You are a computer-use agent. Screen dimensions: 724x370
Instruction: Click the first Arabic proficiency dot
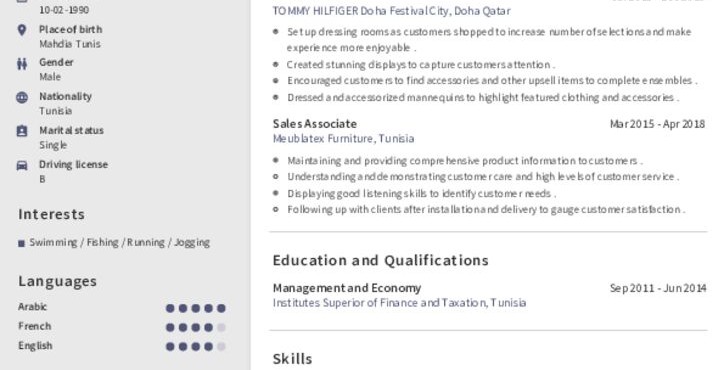point(170,308)
